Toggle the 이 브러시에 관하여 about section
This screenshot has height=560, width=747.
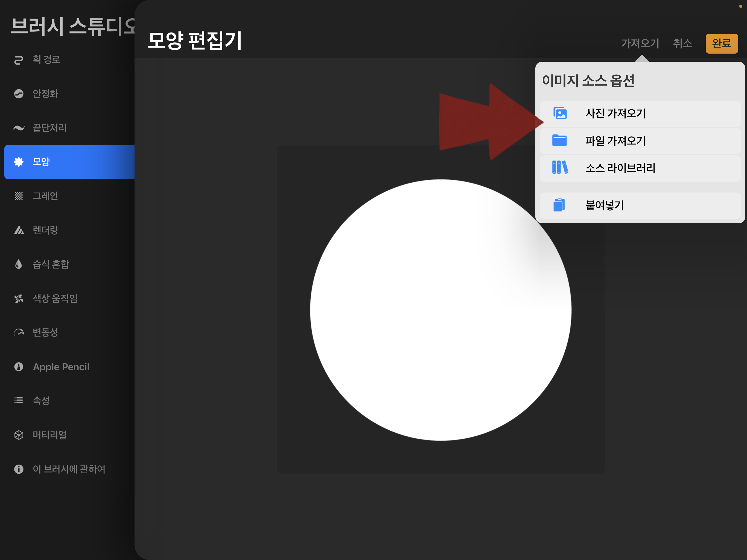[x=66, y=469]
